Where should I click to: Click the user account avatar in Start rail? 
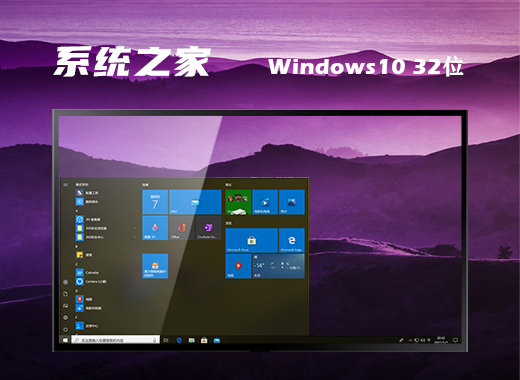point(65,282)
